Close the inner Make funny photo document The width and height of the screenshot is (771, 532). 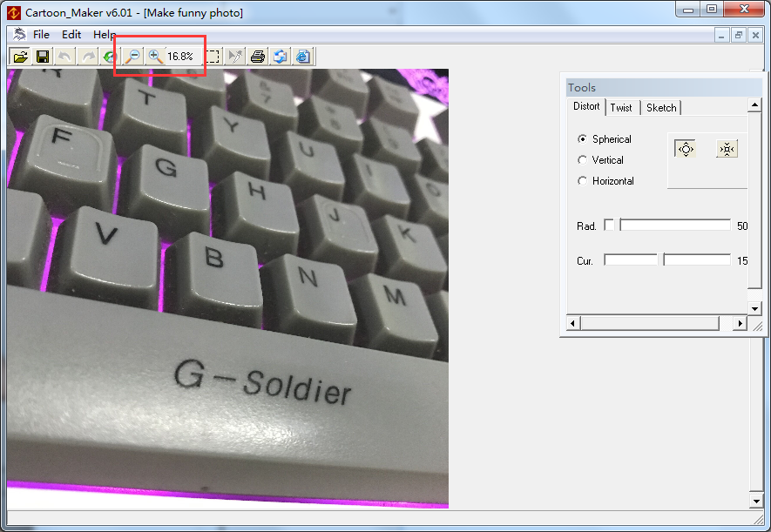coord(755,35)
